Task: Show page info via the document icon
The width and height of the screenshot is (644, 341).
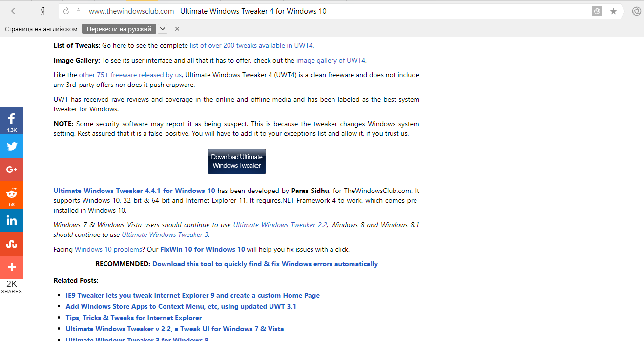Action: pos(80,11)
